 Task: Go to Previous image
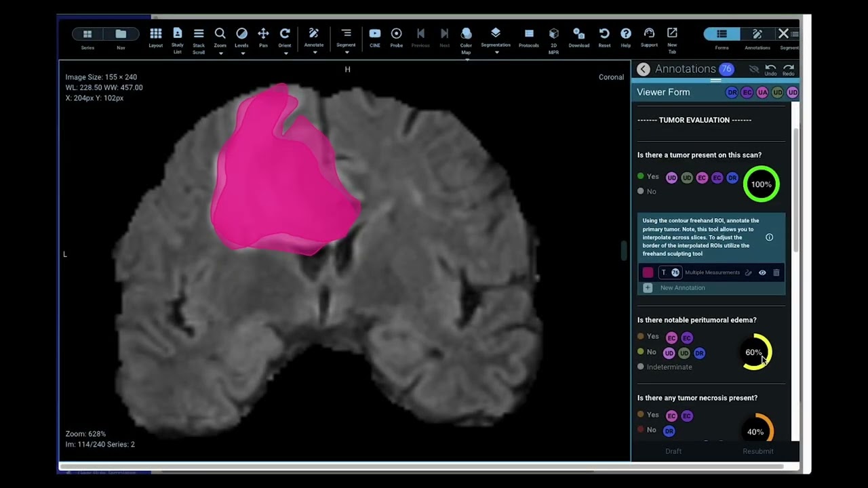point(420,33)
